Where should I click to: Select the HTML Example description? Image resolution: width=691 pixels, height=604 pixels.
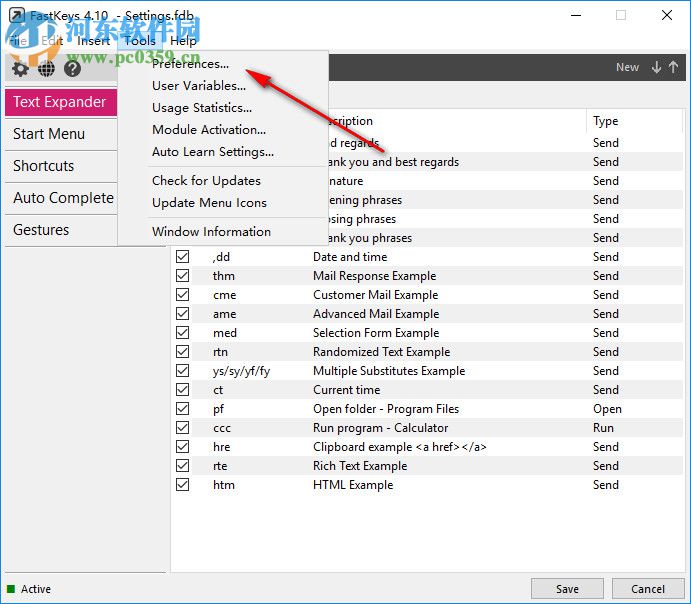[x=353, y=485]
